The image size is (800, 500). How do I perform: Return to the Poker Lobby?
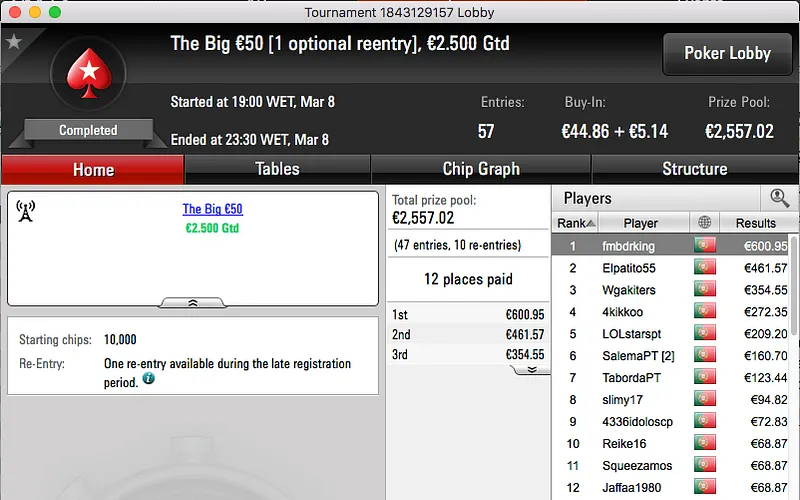[x=727, y=54]
